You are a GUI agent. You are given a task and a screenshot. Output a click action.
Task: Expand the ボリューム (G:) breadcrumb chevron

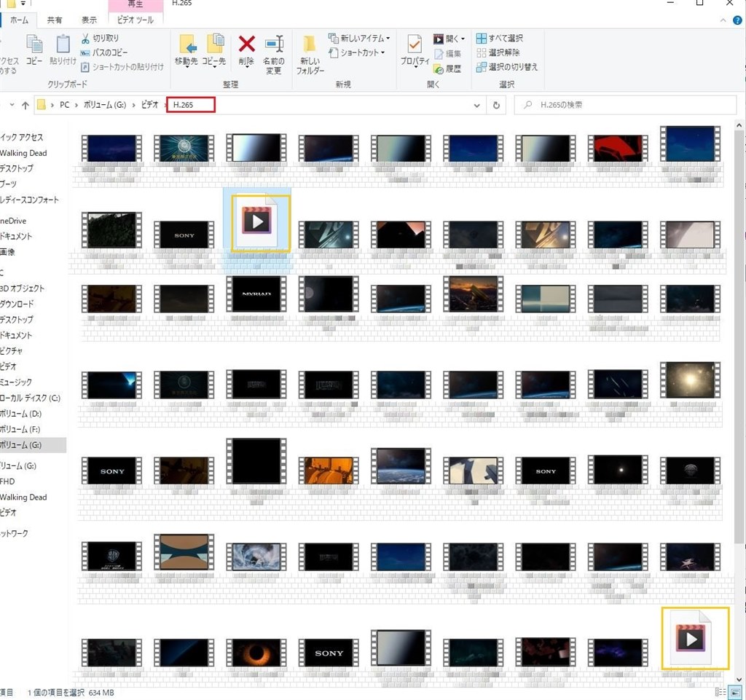134,105
